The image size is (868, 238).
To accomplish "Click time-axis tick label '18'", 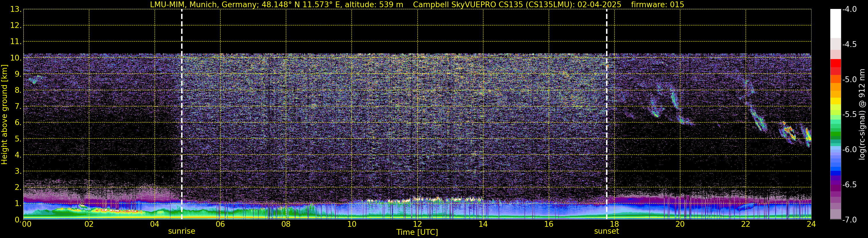I will pos(615,224).
